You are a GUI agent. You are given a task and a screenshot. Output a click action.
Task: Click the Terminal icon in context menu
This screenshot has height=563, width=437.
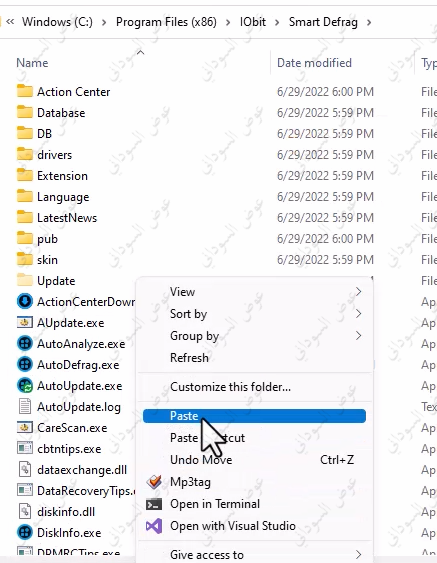[154, 504]
